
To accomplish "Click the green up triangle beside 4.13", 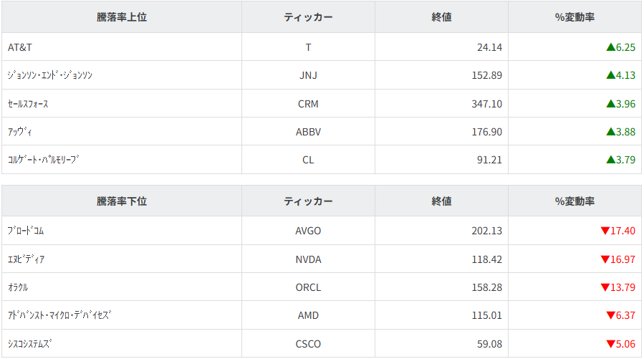I will (610, 75).
